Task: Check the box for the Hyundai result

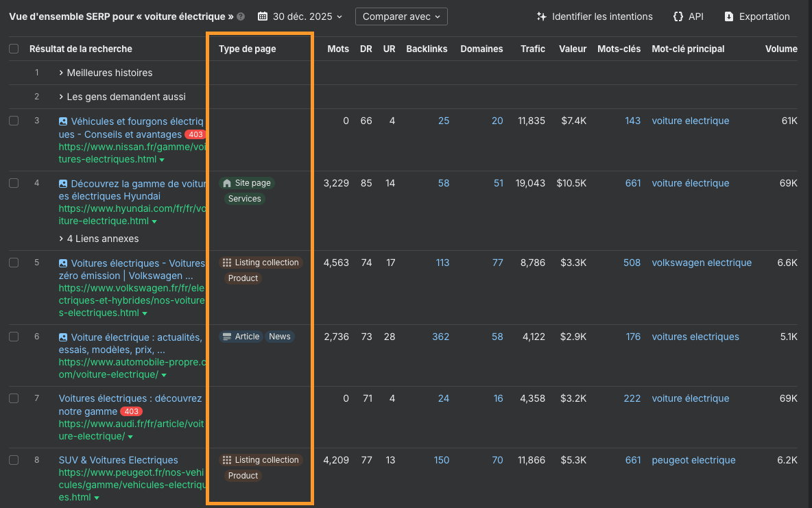Action: (14, 183)
